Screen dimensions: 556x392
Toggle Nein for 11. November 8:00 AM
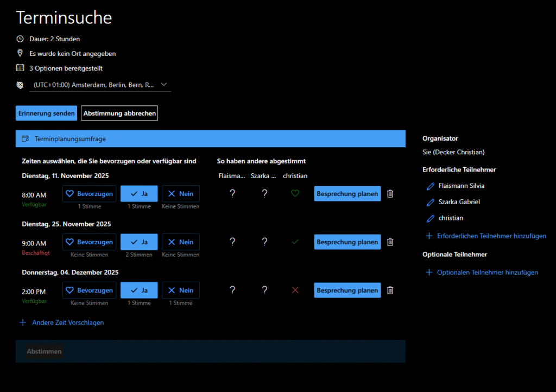tap(180, 194)
